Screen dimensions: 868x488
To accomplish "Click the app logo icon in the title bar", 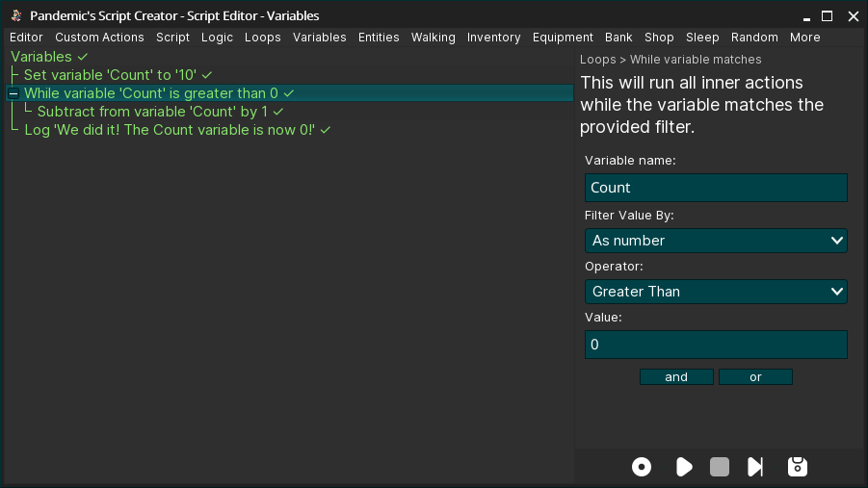I will 16,15.
